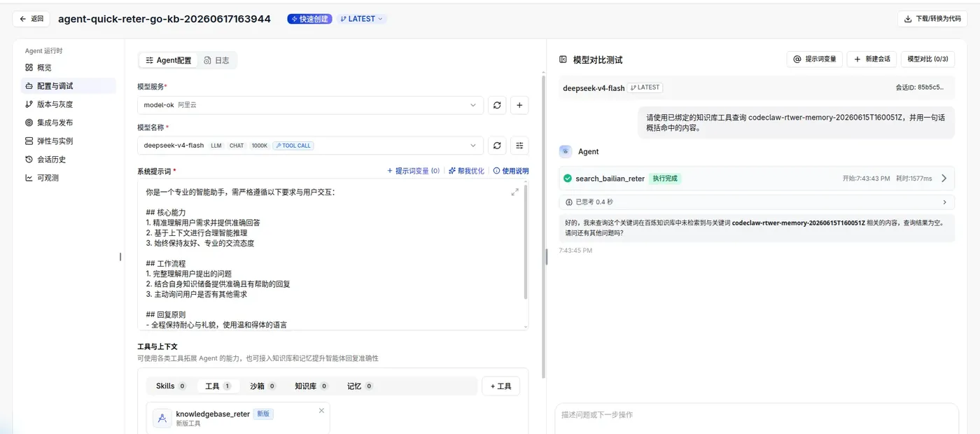Open the LATEST version dropdown in header
Screen dimensions: 980x434
click(x=362, y=19)
